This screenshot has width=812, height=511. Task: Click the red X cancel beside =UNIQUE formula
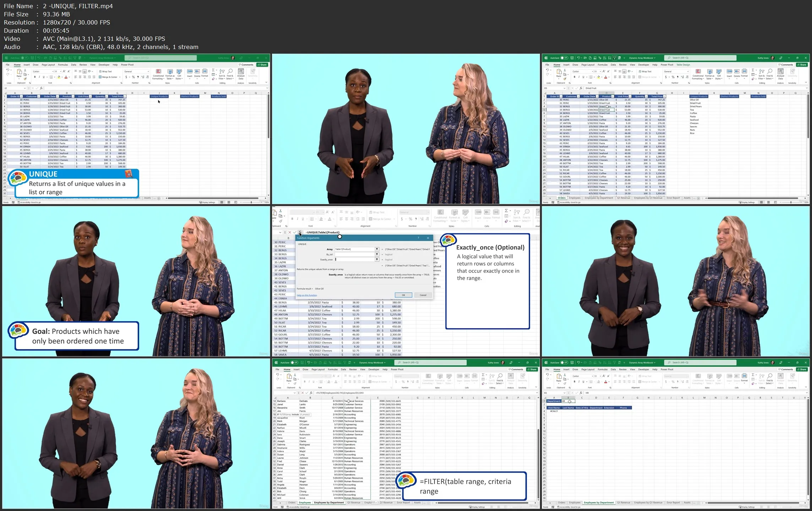[290, 232]
